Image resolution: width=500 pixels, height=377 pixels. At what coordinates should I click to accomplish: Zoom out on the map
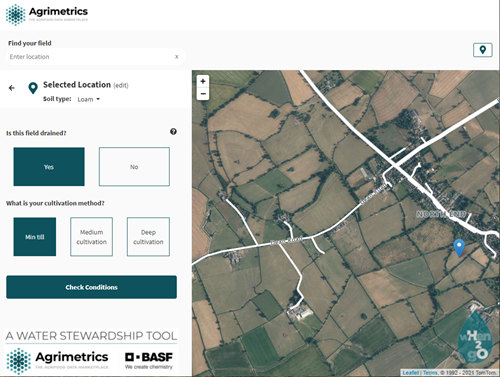coord(203,94)
